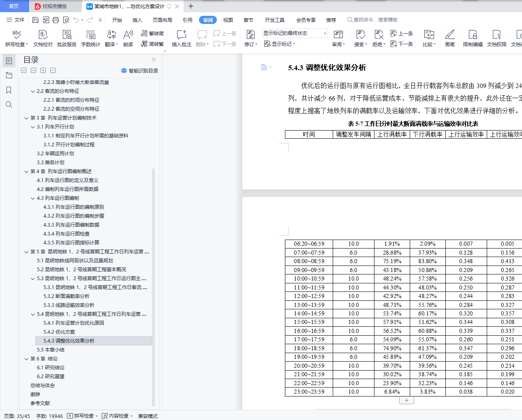Jump to 5.4.2 优化方案 heading
The image size is (522, 420).
click(x=59, y=332)
